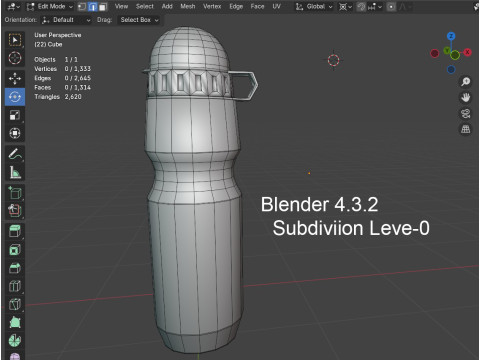
Task: Select the Scale tool
Action: pyautogui.click(x=15, y=115)
